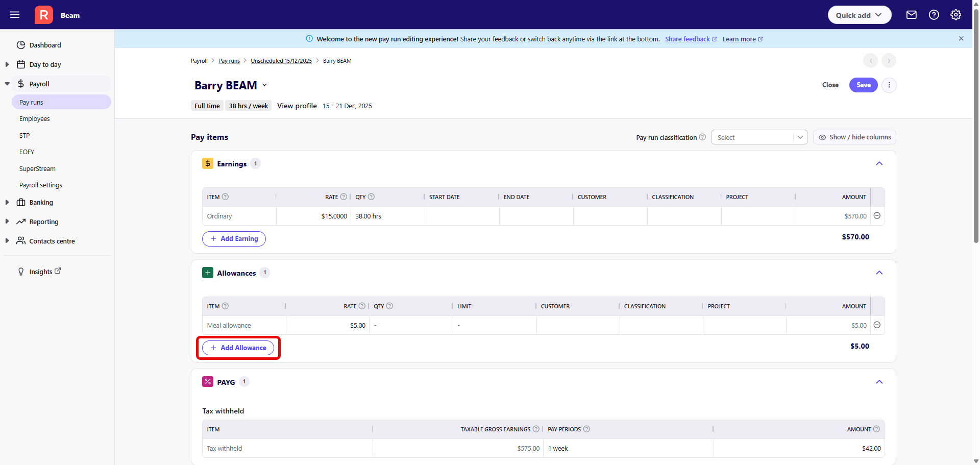Remove the Meal allowance row
Screen dimensions: 980x465
(877, 325)
